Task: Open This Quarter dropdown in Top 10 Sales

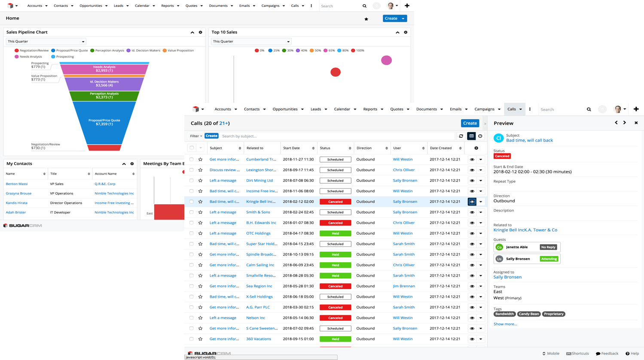Action: [x=251, y=42]
